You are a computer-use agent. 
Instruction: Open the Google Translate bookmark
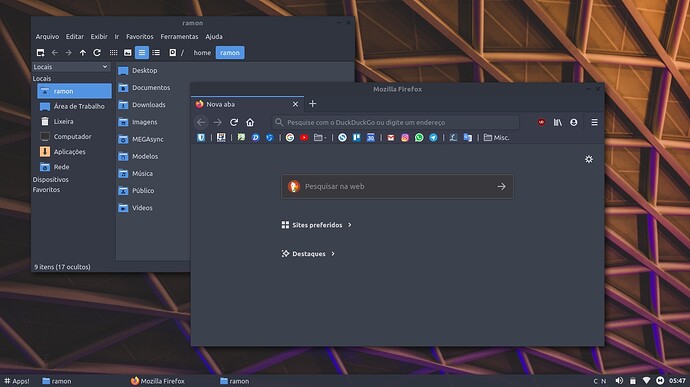pyautogui.click(x=467, y=138)
